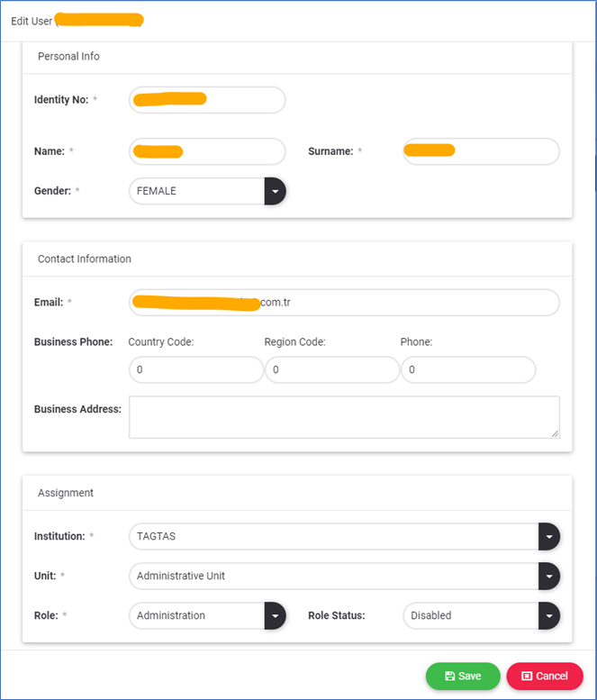Select the Administrative Unit combo box
The image size is (597, 700).
(333, 576)
